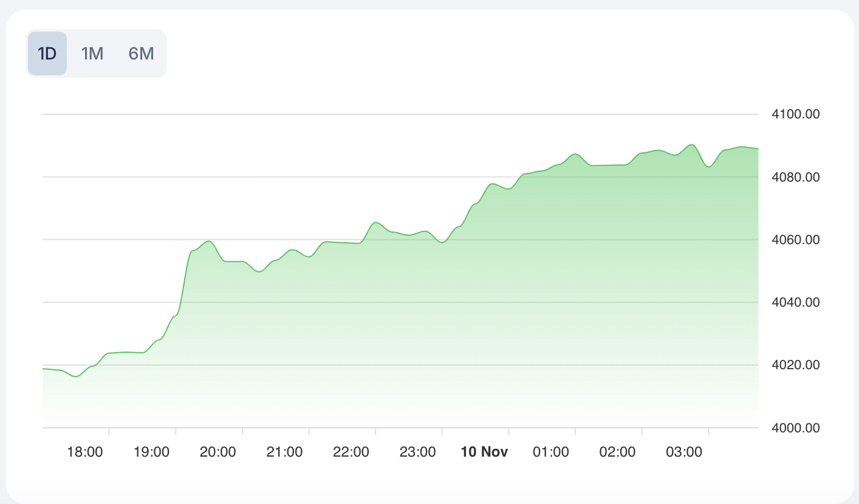Select the 4060.00 price axis label
The image size is (859, 504).
pos(795,240)
